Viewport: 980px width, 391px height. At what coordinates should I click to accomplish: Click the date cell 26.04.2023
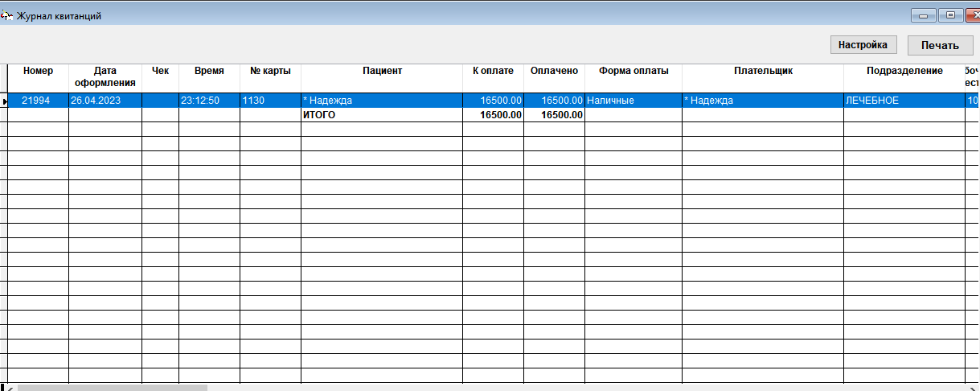105,101
